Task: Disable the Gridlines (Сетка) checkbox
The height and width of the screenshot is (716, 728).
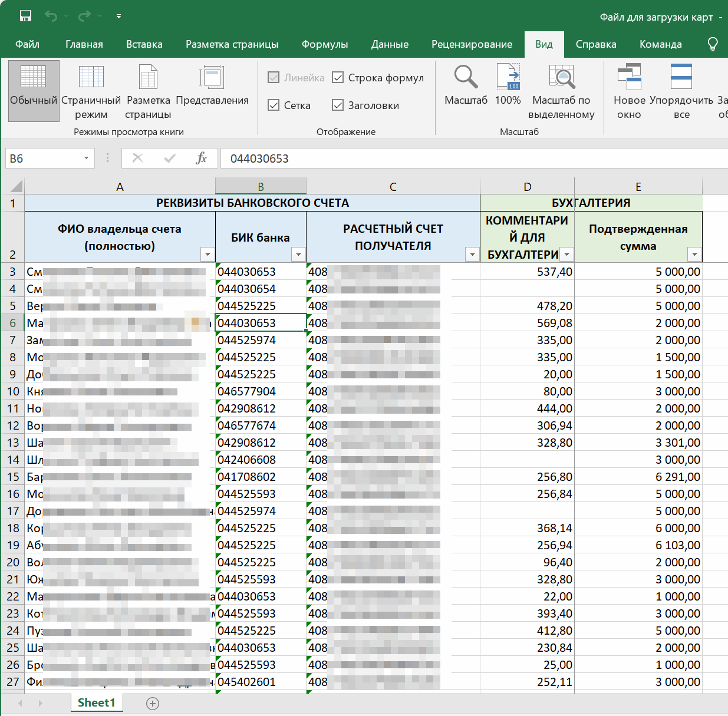Action: 274,105
